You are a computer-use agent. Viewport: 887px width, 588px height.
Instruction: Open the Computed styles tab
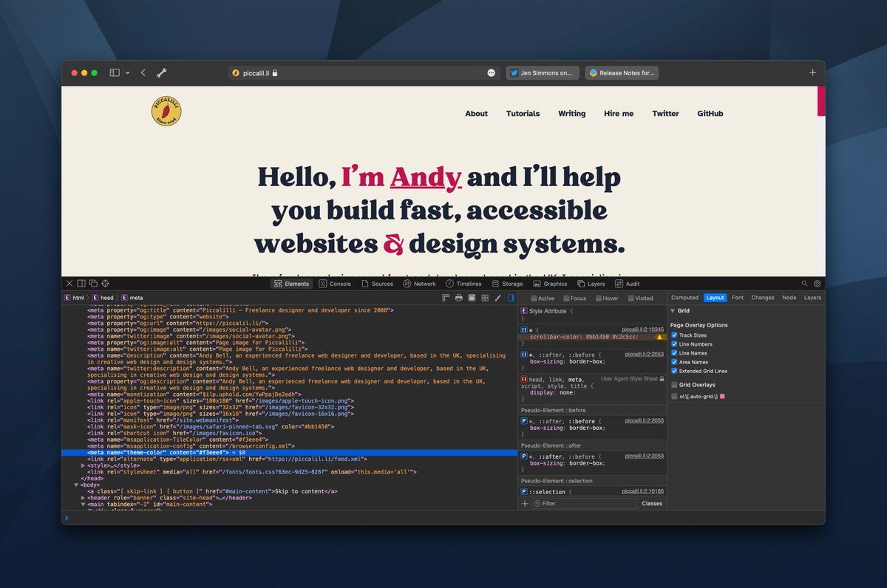click(x=684, y=298)
